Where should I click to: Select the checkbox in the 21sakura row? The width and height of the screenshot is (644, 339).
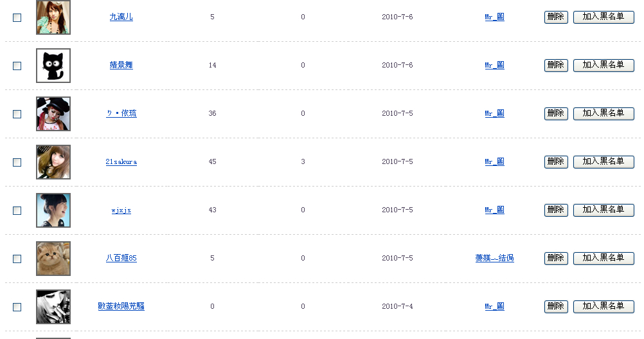tap(17, 163)
